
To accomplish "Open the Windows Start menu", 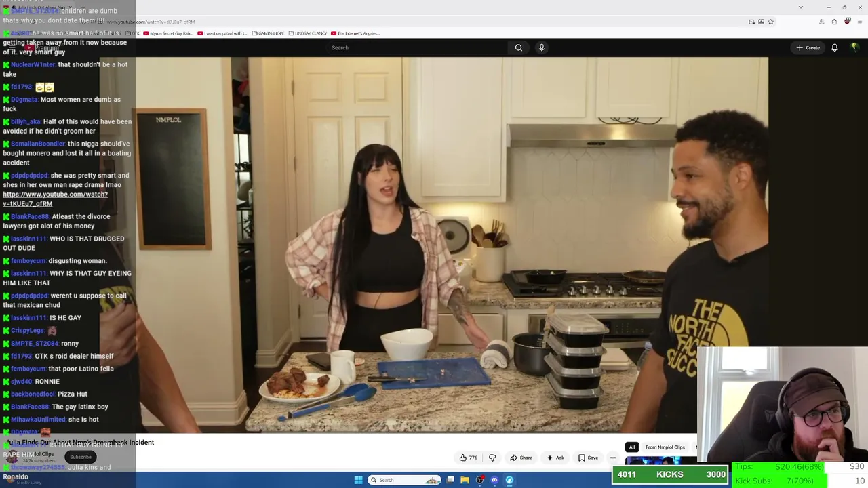I will (x=358, y=480).
